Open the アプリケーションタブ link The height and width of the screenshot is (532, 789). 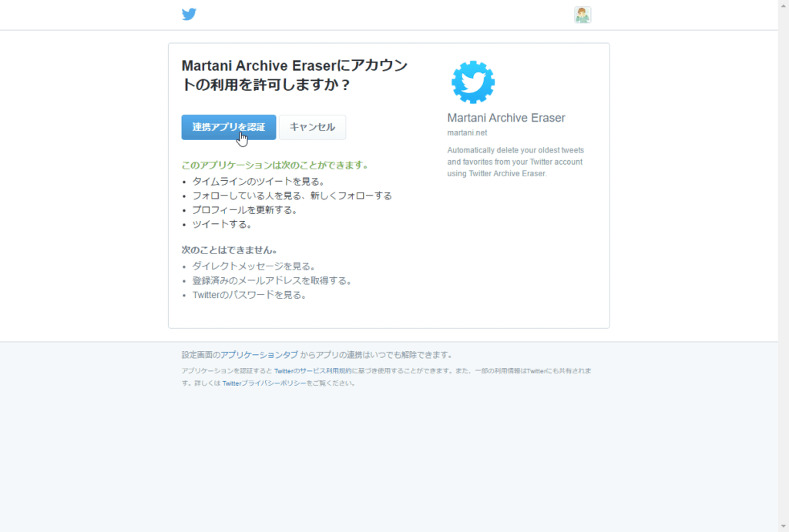(259, 354)
